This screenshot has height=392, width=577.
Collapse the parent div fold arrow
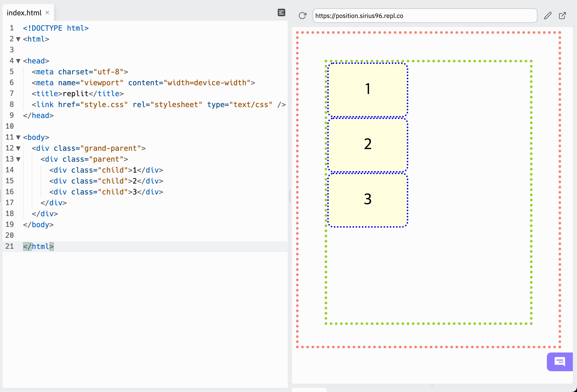click(x=18, y=159)
